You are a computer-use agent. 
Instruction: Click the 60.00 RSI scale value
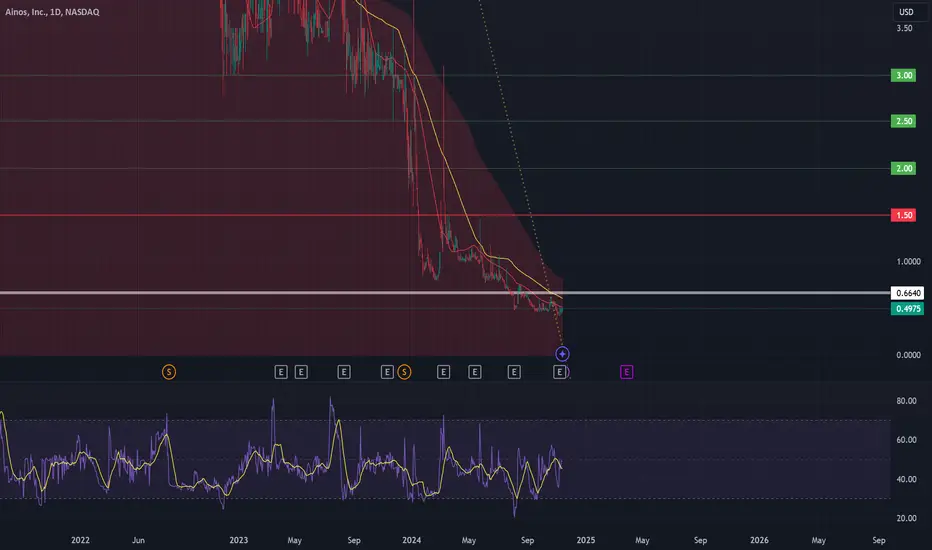(x=906, y=440)
